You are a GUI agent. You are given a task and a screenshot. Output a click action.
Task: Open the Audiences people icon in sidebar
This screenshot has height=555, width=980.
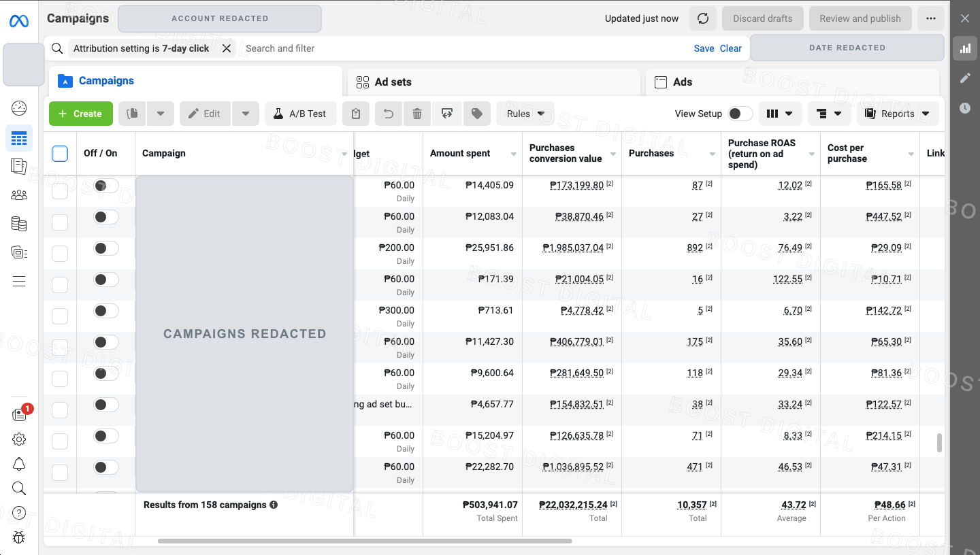pyautogui.click(x=19, y=195)
